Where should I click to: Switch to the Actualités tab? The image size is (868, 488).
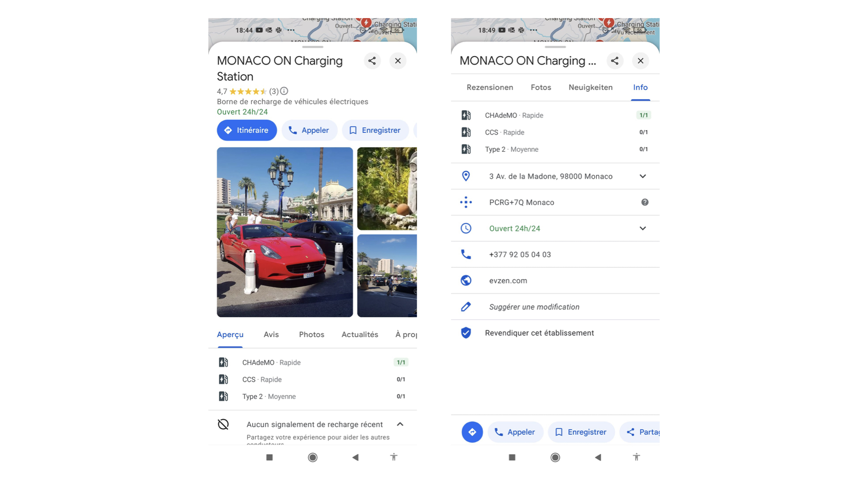(x=360, y=334)
